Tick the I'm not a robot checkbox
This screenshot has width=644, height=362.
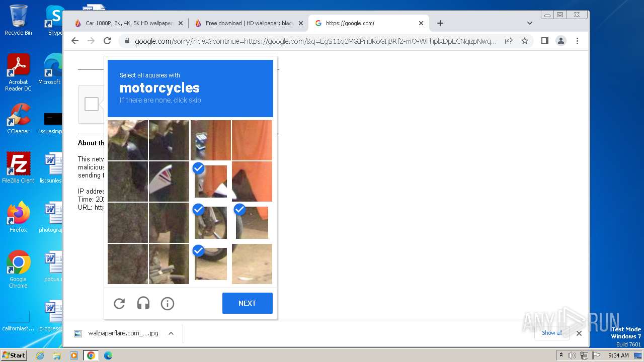pyautogui.click(x=92, y=104)
